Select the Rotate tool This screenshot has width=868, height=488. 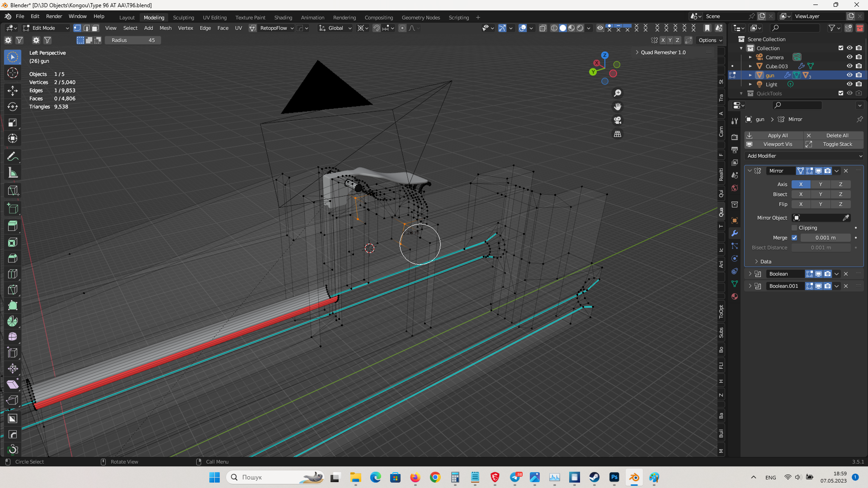pyautogui.click(x=13, y=107)
